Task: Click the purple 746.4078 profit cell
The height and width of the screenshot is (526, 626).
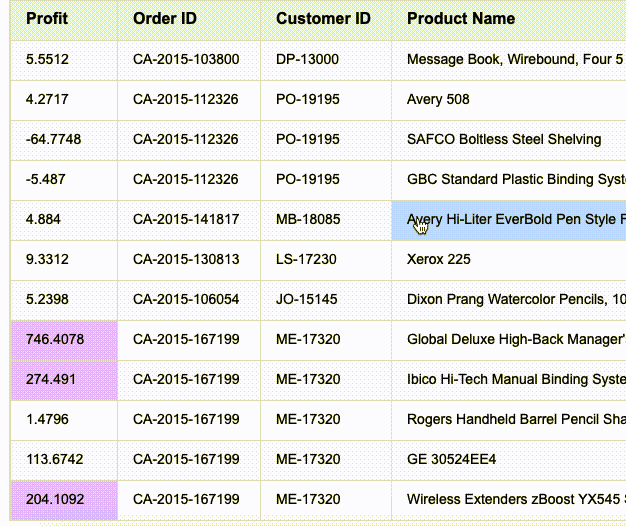Action: coord(55,340)
